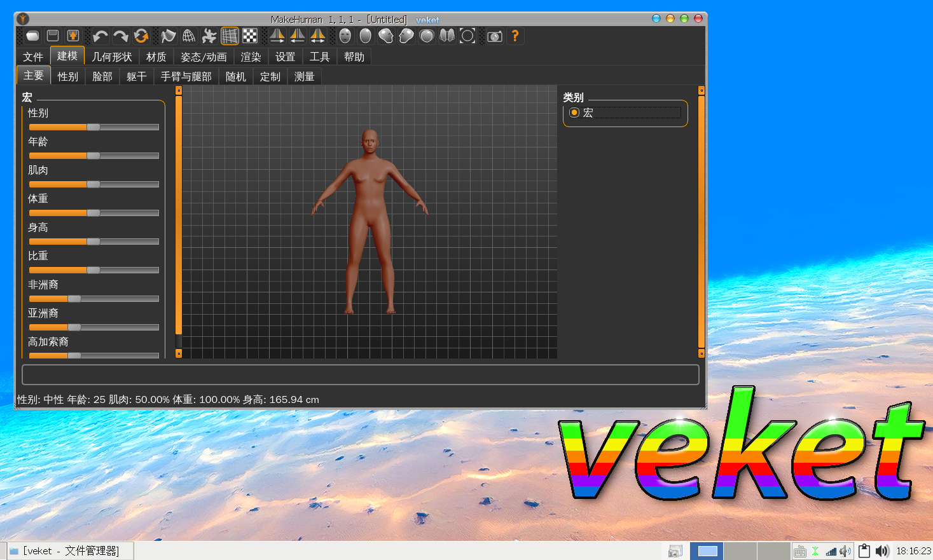Redo the last undone action
Image resolution: width=933 pixels, height=560 pixels.
[121, 36]
